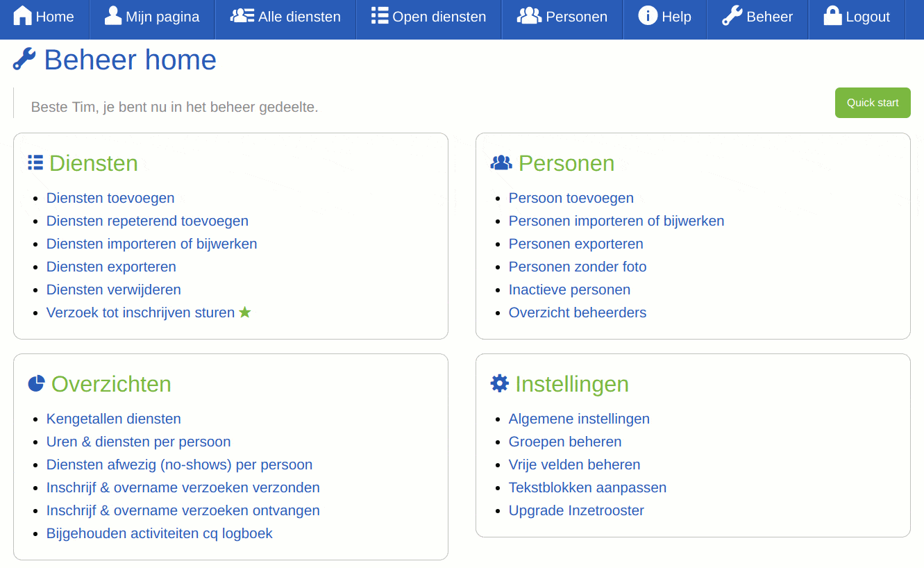Open Bijgehouden activiteiten cq logboek

(x=160, y=533)
